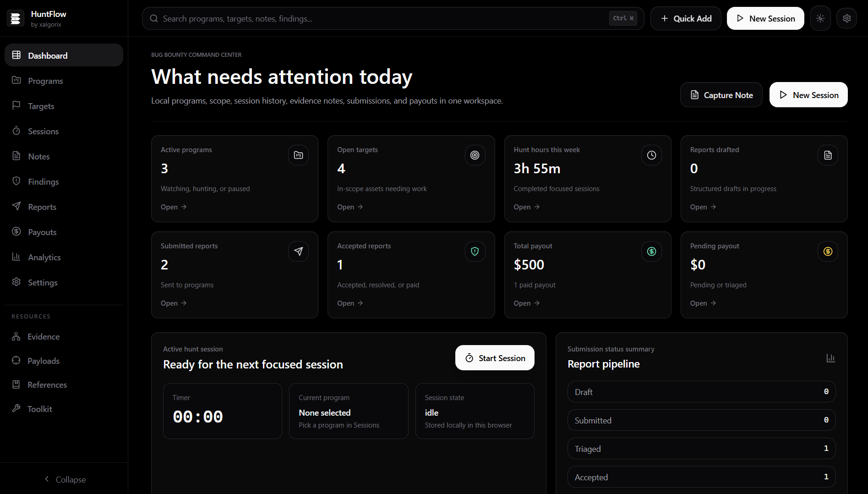Toggle the light/dark theme sun icon
Viewport: 868px width, 494px height.
[x=820, y=18]
